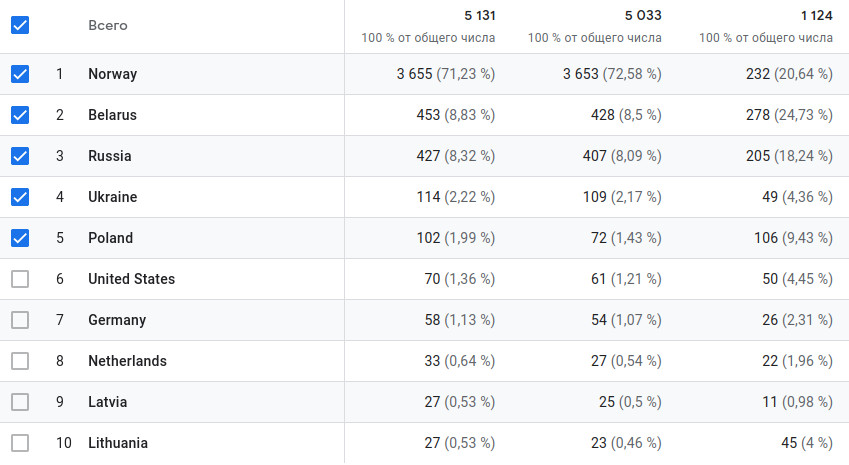Click the Lithuania country label
The image size is (849, 465).
pyautogui.click(x=118, y=443)
